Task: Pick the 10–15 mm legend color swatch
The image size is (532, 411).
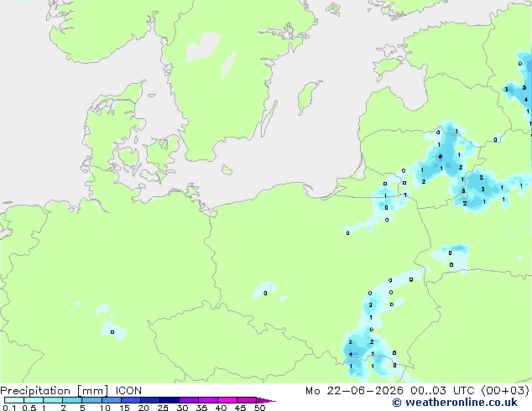Action: tap(112, 400)
